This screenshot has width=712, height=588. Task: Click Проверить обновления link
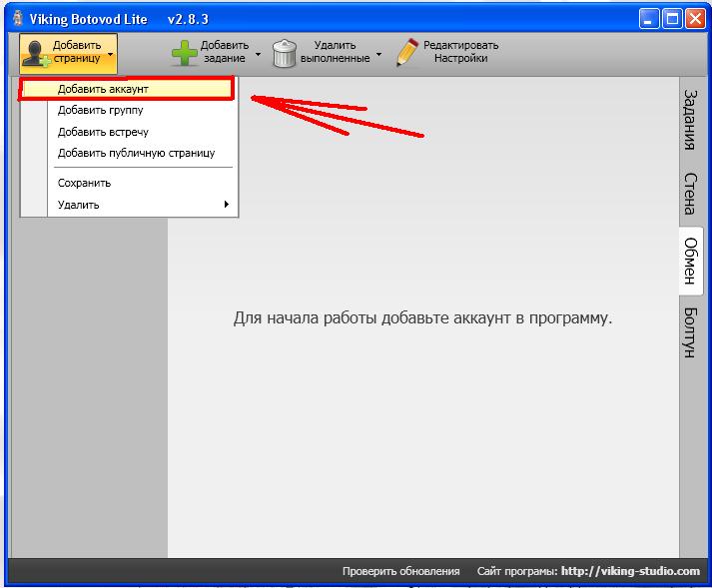[401, 571]
